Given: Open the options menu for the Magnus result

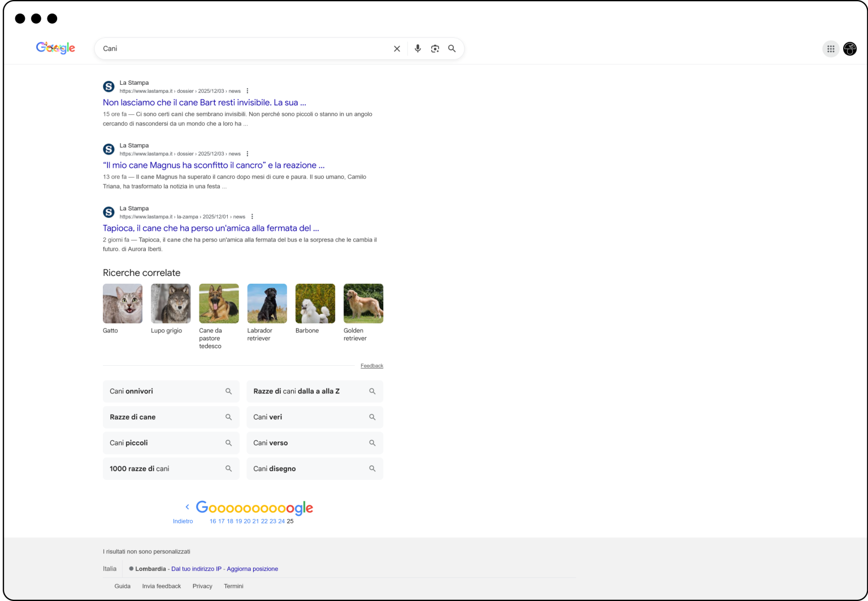Looking at the screenshot, I should tap(248, 154).
